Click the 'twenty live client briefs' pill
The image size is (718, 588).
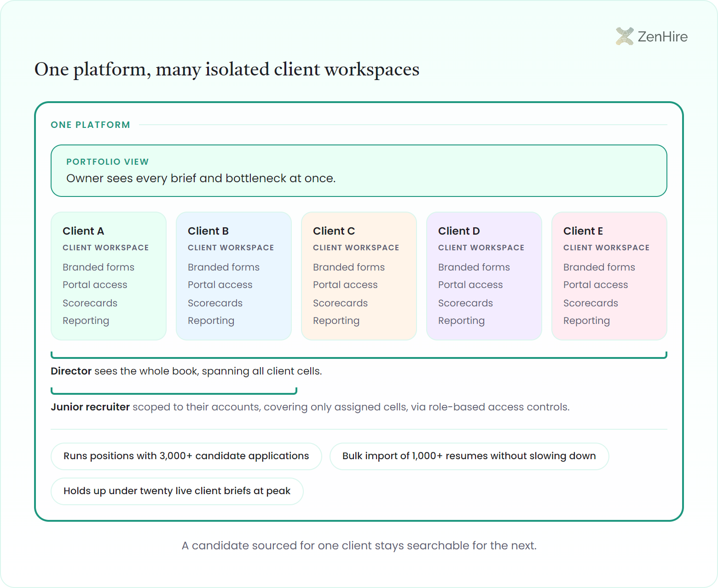pos(177,491)
